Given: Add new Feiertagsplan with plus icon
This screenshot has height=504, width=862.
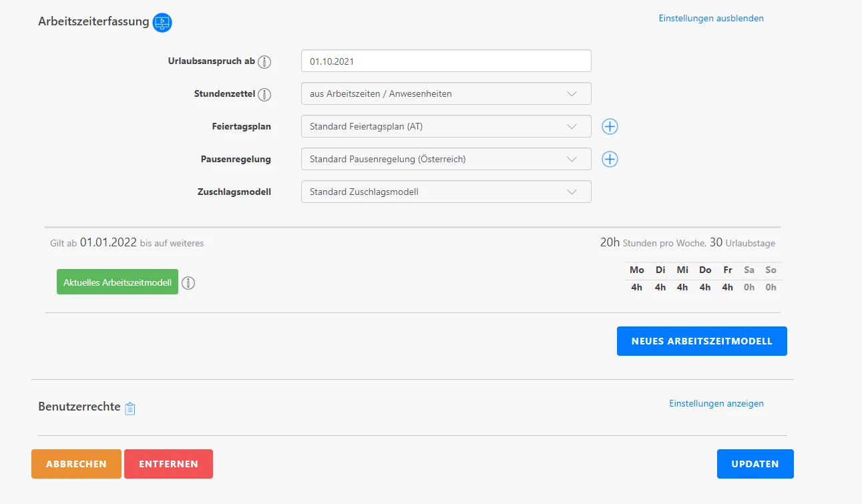Looking at the screenshot, I should pos(610,127).
